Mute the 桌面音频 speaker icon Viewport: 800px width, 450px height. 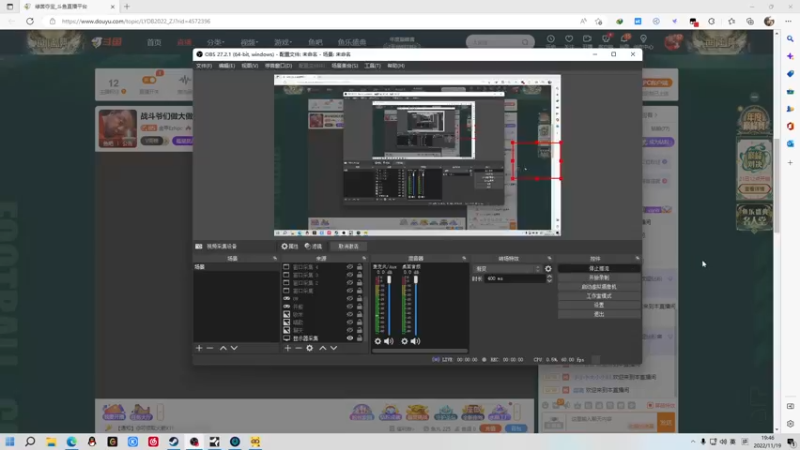(415, 341)
